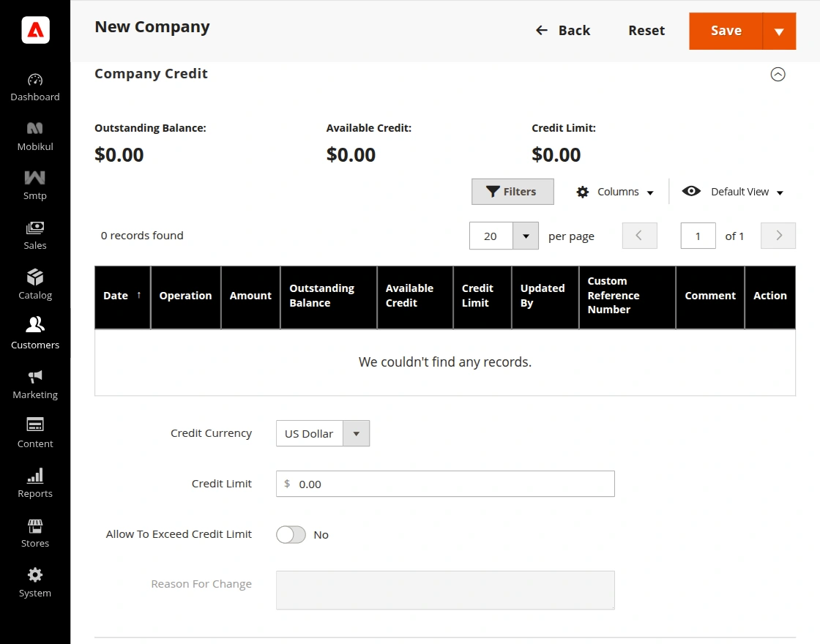Sort by Available Credit column header
The height and width of the screenshot is (644, 820).
point(414,297)
